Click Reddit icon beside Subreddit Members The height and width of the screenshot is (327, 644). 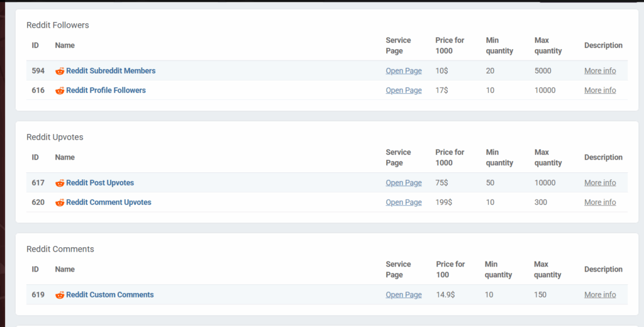[60, 71]
